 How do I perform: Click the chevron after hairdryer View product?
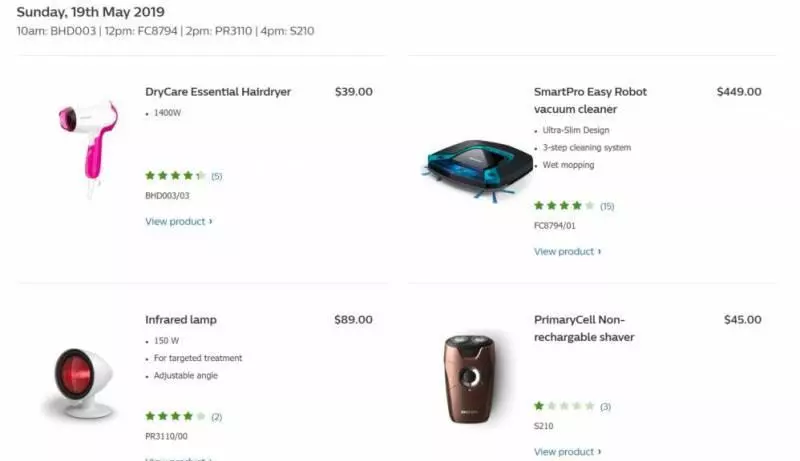pos(210,221)
